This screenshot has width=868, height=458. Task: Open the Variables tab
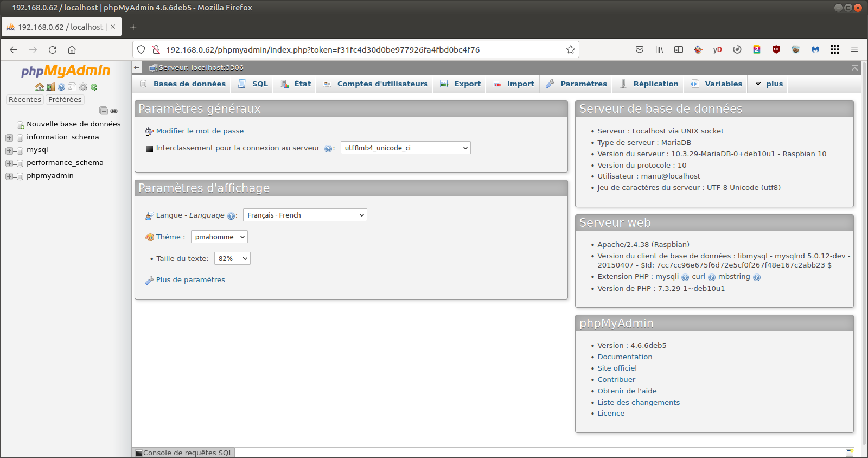(x=716, y=84)
